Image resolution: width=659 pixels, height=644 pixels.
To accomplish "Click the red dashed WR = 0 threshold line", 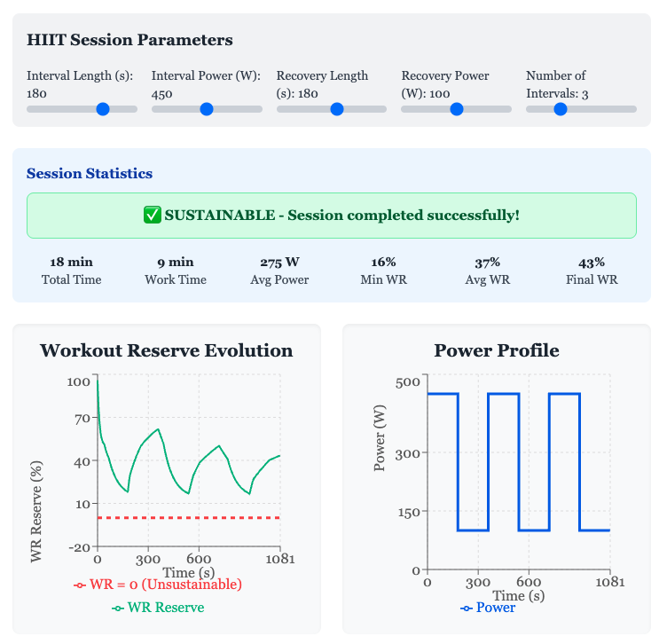I will pos(189,517).
